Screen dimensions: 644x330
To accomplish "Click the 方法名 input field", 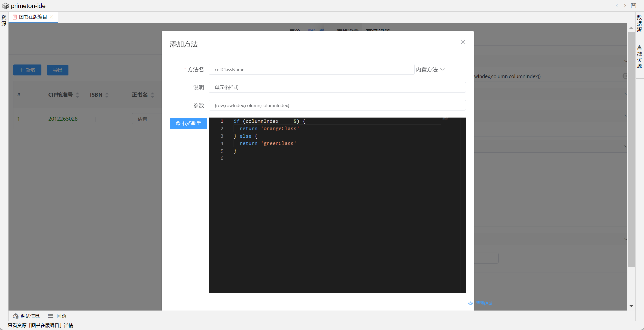I will [311, 69].
